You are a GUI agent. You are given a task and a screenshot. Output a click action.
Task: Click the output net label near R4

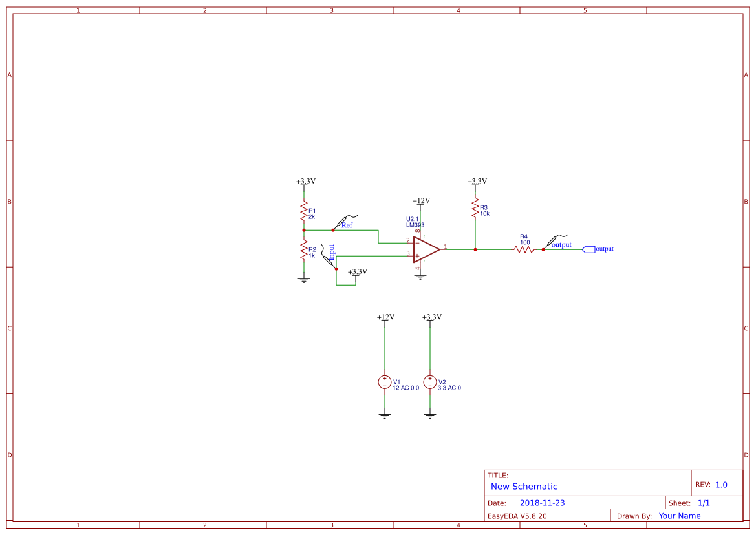pos(561,245)
